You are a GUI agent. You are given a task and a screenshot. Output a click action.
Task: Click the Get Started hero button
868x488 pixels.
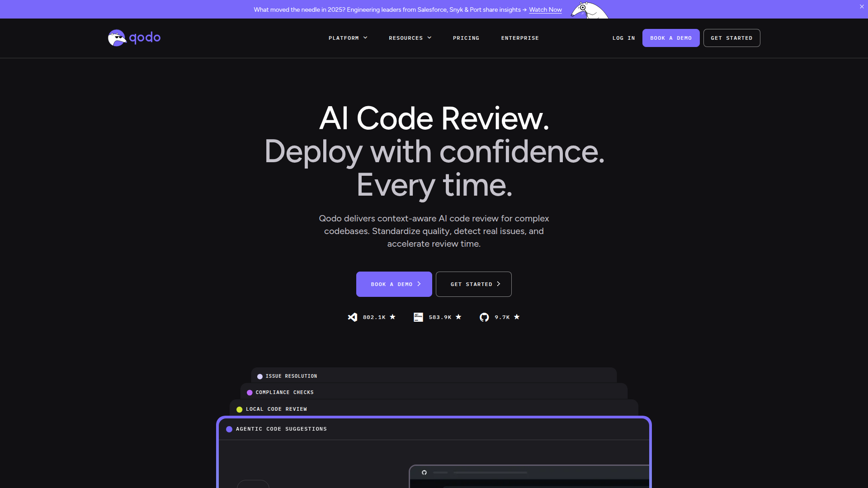tap(473, 284)
